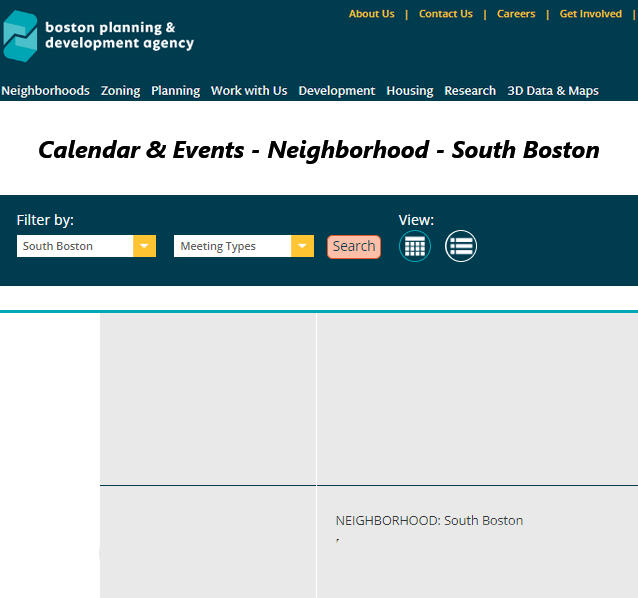The width and height of the screenshot is (638, 598).
Task: Open the Planning menu
Action: point(175,90)
